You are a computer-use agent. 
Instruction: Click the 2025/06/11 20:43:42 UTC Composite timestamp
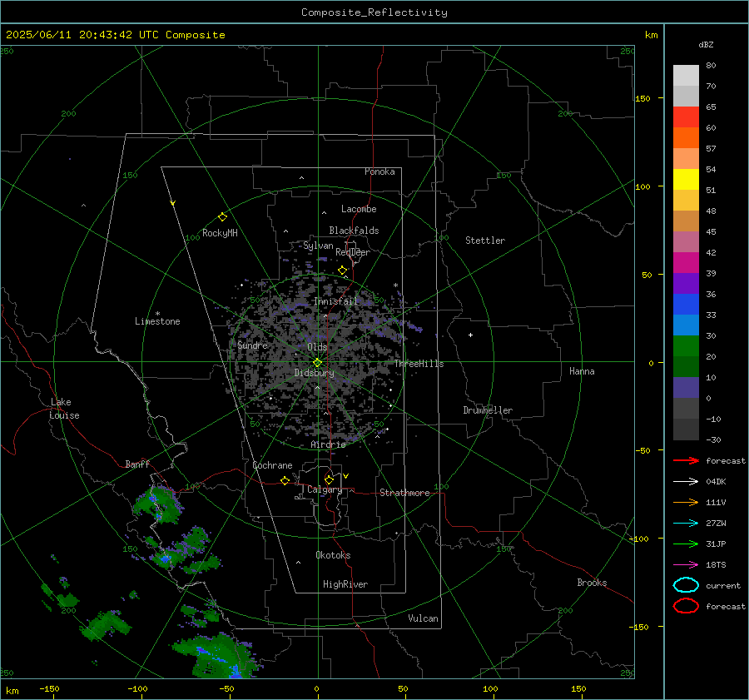pos(115,35)
